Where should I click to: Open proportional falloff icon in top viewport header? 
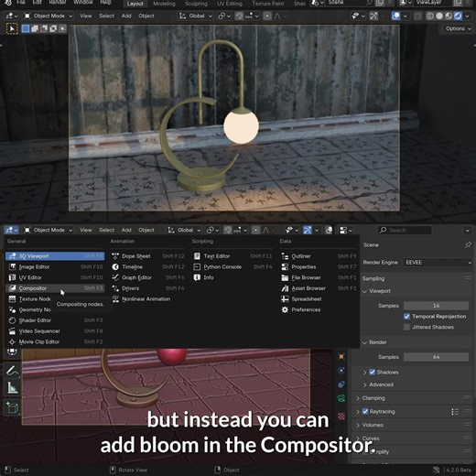[277, 16]
